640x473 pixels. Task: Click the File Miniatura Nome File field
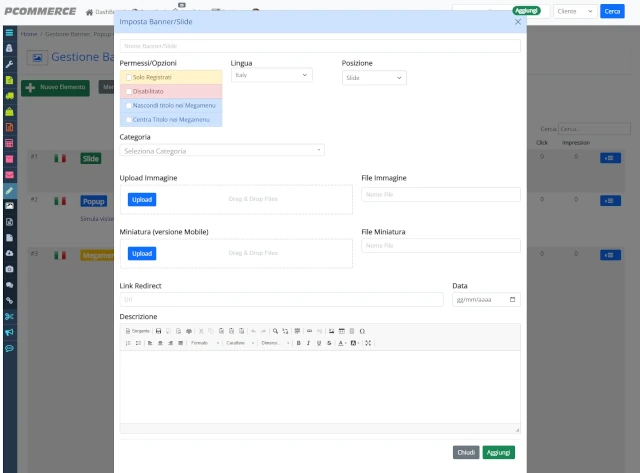[441, 245]
